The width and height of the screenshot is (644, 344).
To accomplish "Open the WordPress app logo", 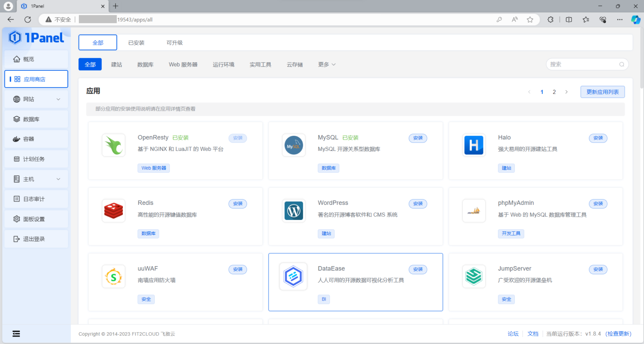I will (x=293, y=210).
